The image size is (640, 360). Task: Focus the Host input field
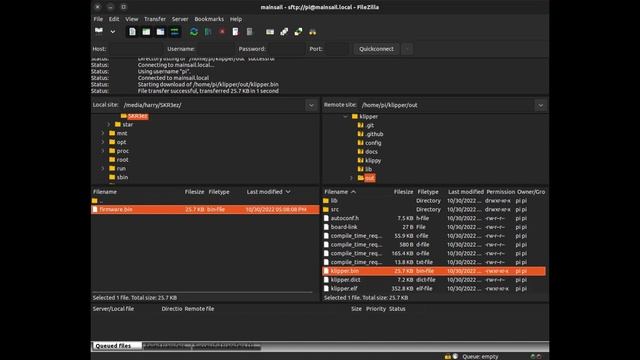point(136,49)
